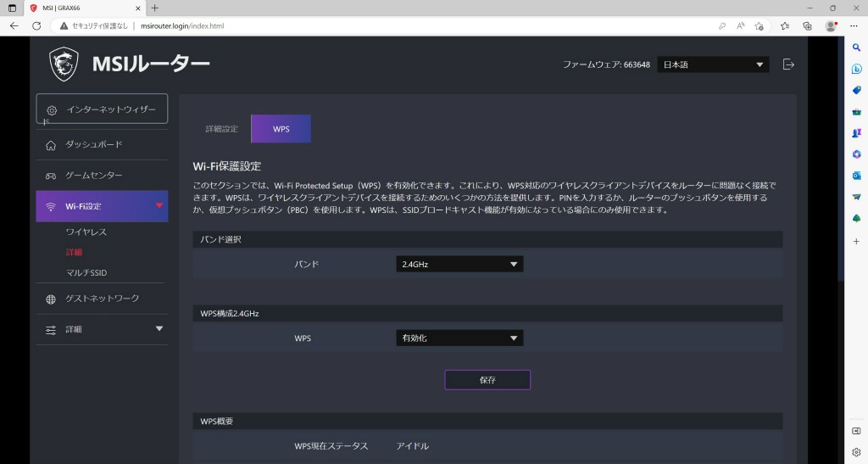Add page to favorites star-plus icon
The image size is (868, 464).
(x=759, y=26)
